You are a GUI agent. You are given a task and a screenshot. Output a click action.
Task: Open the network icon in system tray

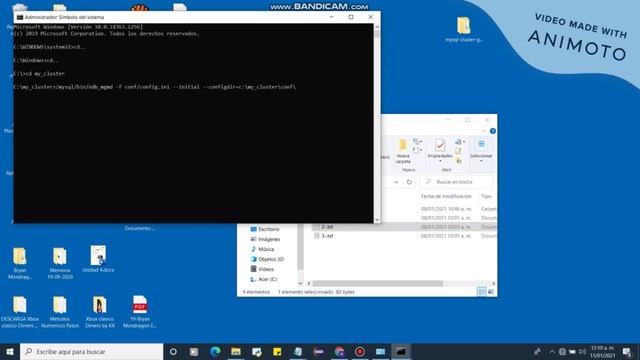point(562,351)
